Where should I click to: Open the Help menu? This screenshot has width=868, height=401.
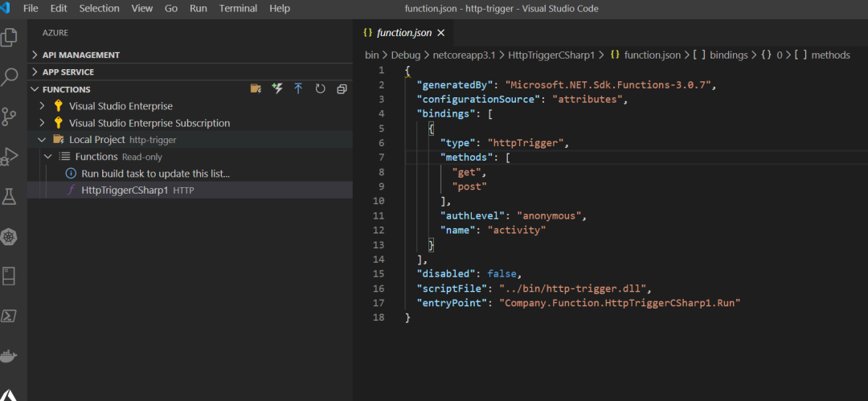coord(280,8)
